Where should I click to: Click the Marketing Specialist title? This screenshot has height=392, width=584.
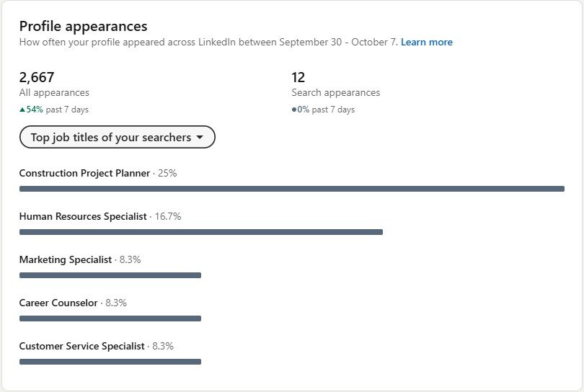click(66, 259)
